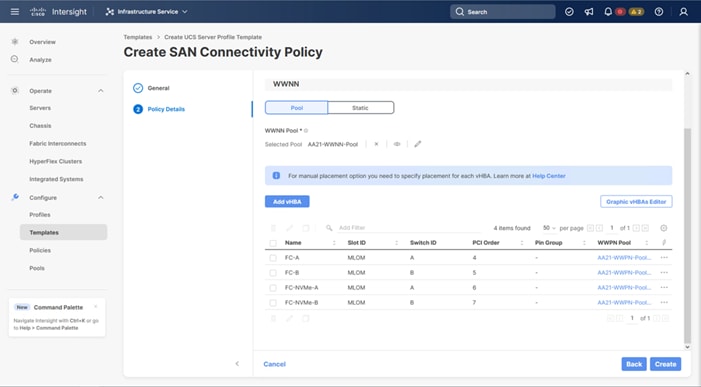Preview selected WWNN pool eye icon
701x387 pixels.
(x=397, y=144)
